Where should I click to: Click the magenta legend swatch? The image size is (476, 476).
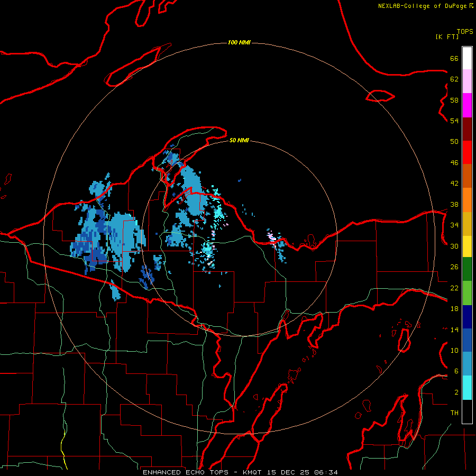tap(467, 105)
